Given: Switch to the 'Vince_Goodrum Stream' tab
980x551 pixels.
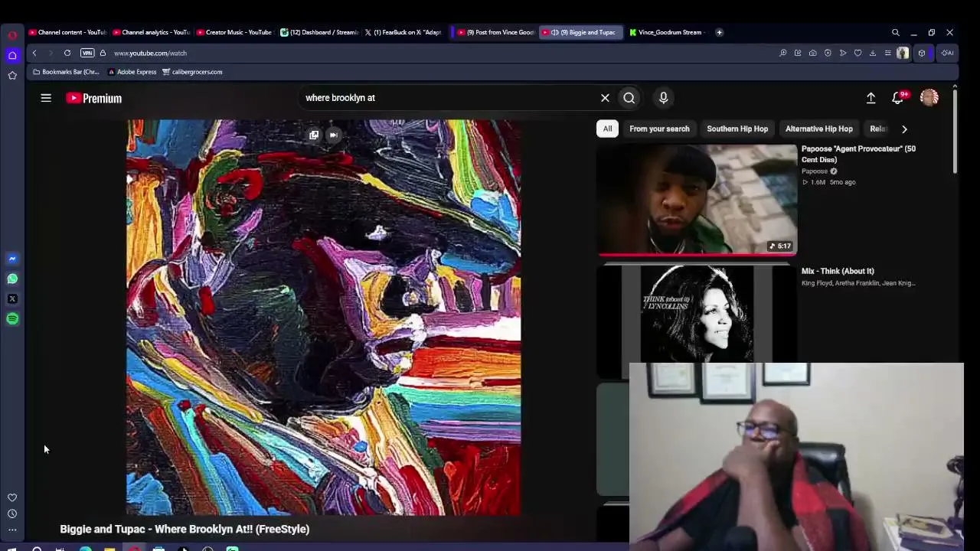Looking at the screenshot, I should (666, 32).
